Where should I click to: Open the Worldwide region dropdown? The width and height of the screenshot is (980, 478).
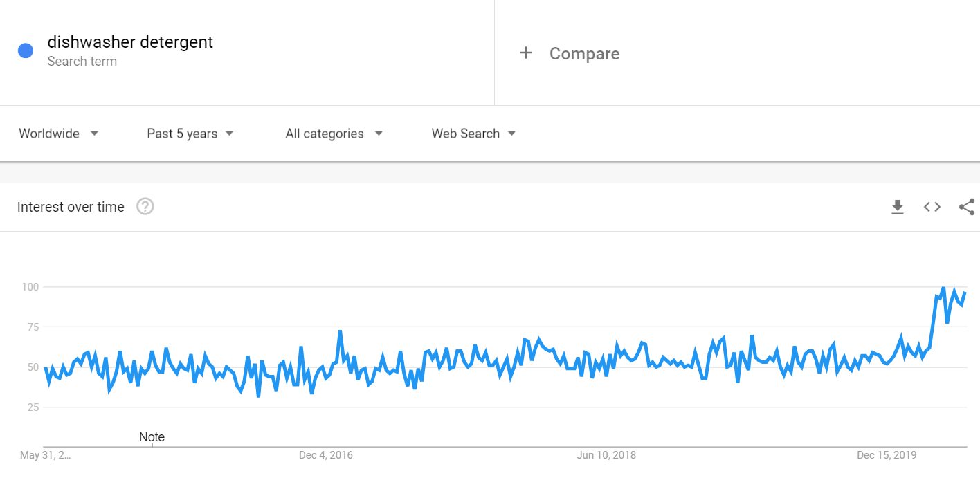59,134
